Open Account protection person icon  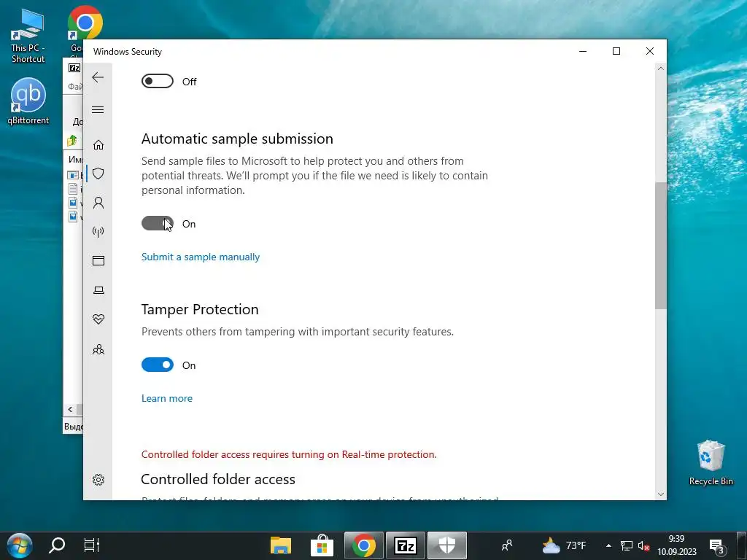click(x=98, y=203)
